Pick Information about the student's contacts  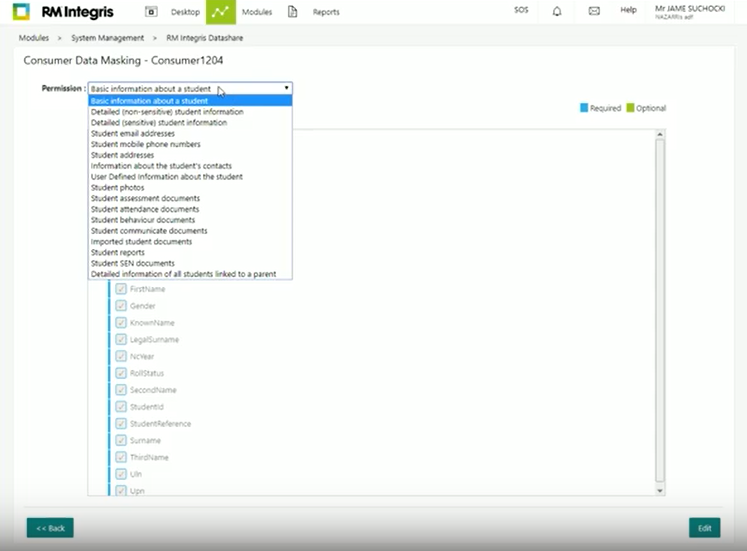(x=190, y=166)
